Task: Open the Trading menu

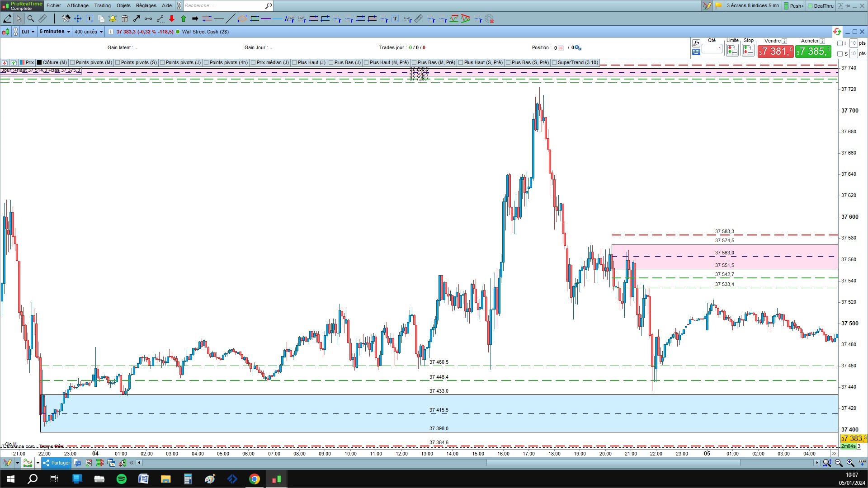Action: (102, 5)
